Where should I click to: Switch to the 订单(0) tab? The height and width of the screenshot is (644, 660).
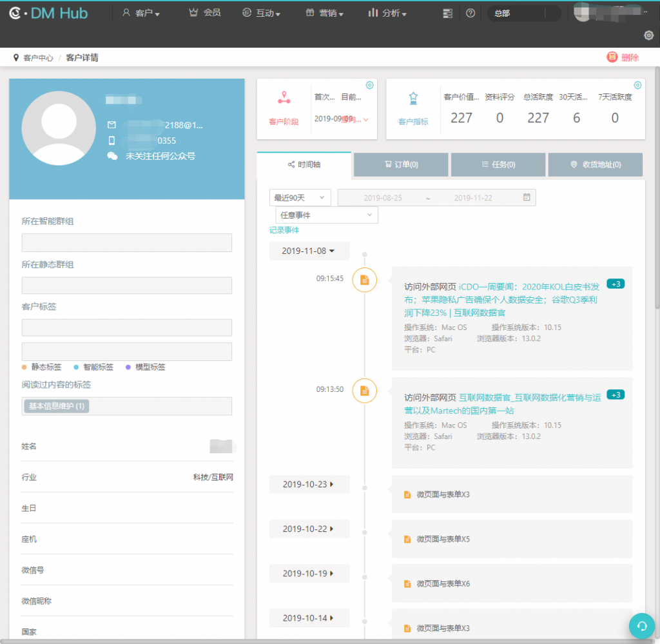[401, 165]
